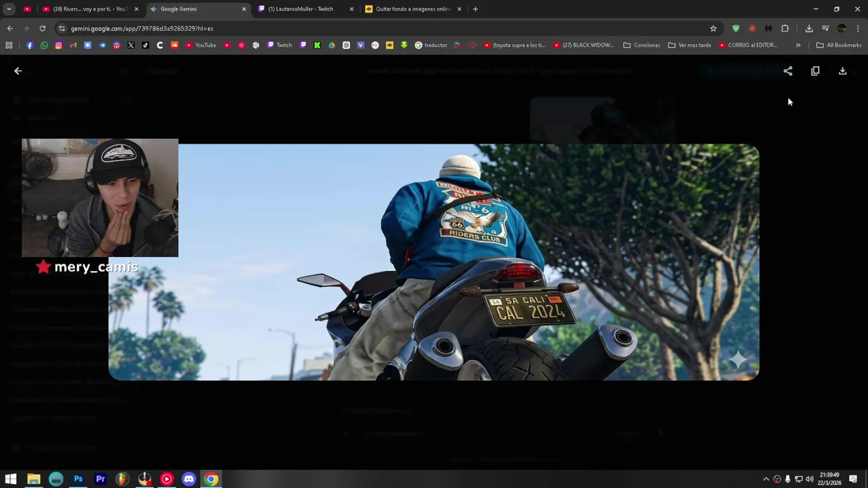Download the generated image
The width and height of the screenshot is (868, 488).
[x=843, y=70]
